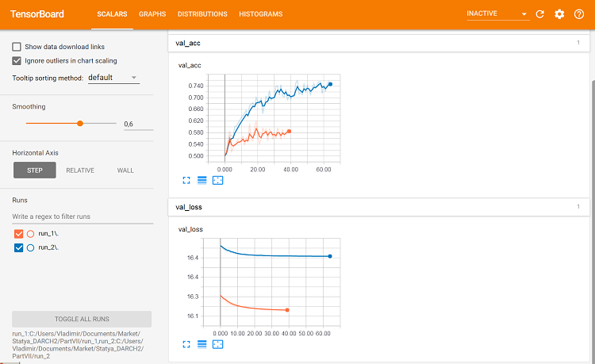Click the run_2 label in runs list
The image size is (595, 364).
coord(48,247)
